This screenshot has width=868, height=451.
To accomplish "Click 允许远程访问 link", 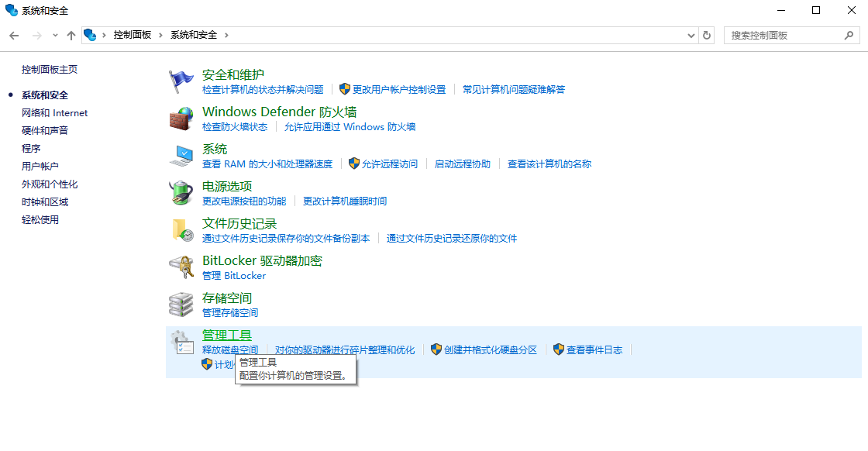I will click(390, 164).
